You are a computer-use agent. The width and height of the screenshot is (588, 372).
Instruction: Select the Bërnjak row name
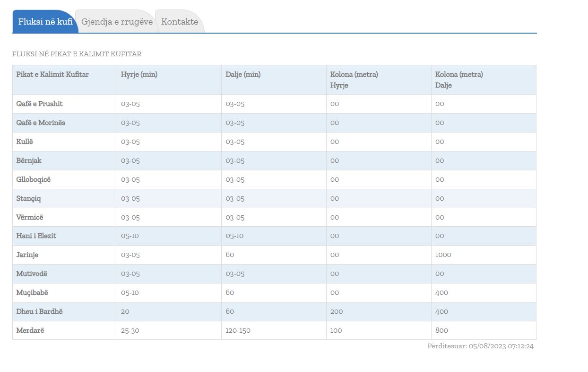tap(29, 160)
